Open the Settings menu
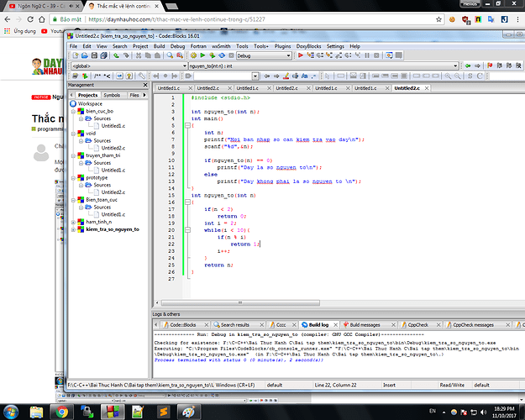 click(335, 45)
